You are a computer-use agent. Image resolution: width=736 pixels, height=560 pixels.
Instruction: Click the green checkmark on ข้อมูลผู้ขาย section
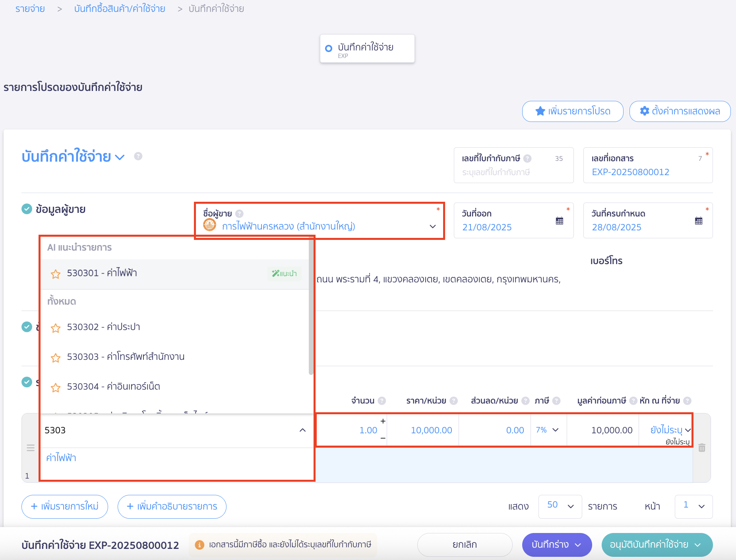pos(26,209)
